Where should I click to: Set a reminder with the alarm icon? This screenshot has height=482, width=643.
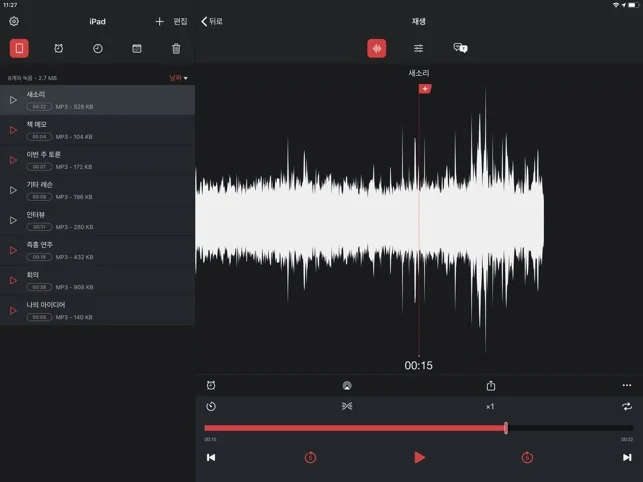click(x=211, y=385)
